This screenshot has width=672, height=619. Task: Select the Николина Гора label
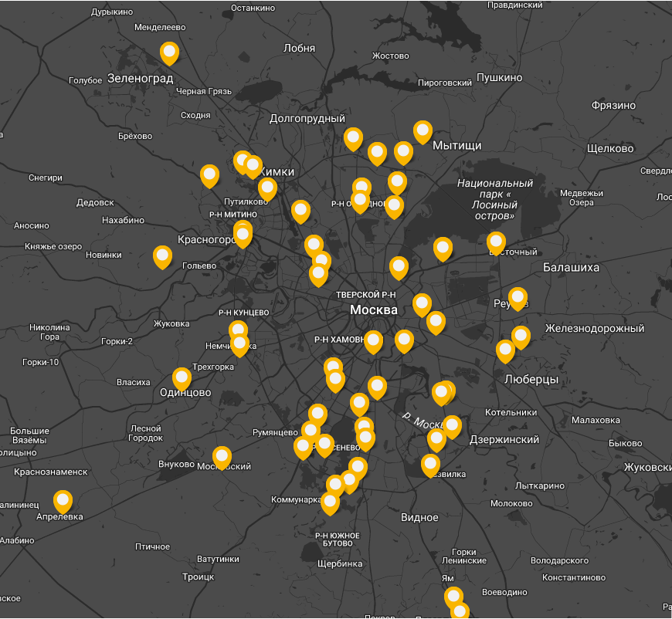49,332
